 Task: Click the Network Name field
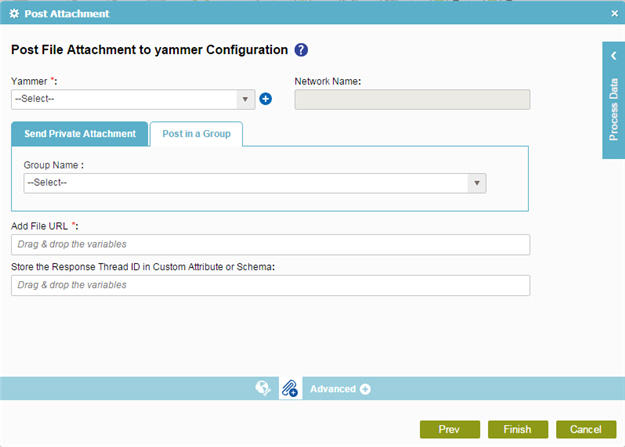412,99
